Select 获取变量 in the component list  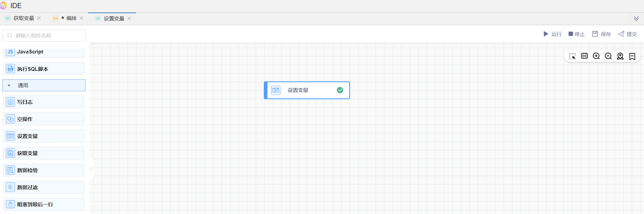click(44, 153)
